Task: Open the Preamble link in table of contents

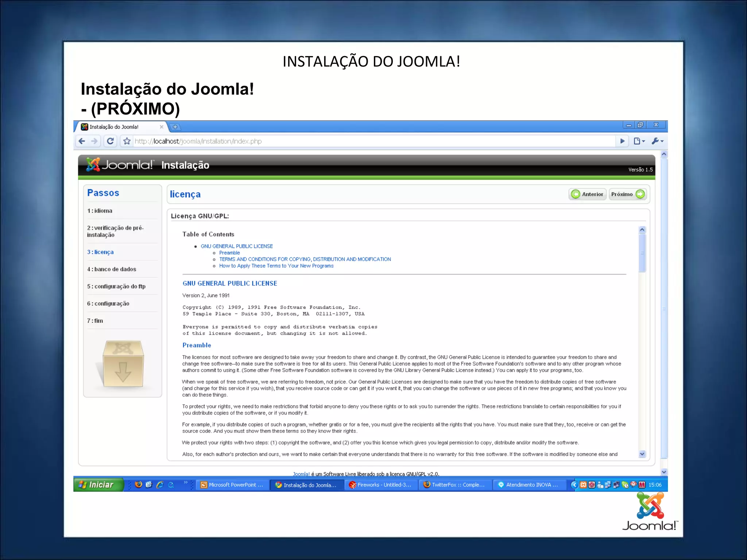Action: tap(229, 253)
